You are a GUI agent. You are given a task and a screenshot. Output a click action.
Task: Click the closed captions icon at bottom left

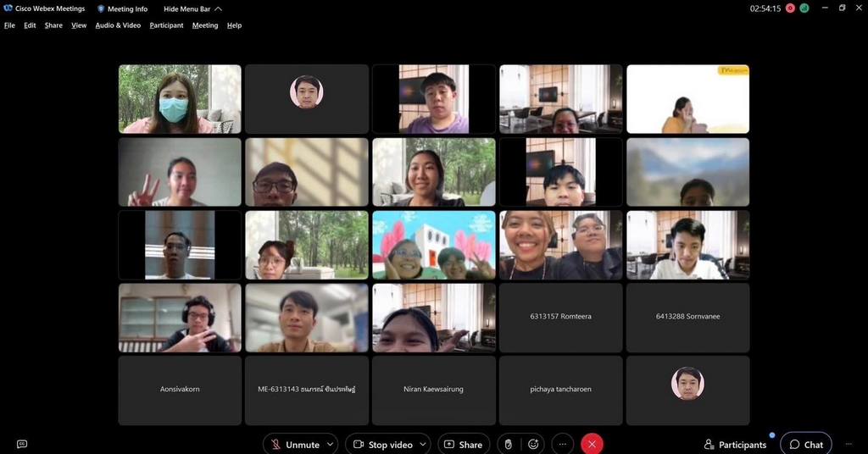click(x=22, y=444)
